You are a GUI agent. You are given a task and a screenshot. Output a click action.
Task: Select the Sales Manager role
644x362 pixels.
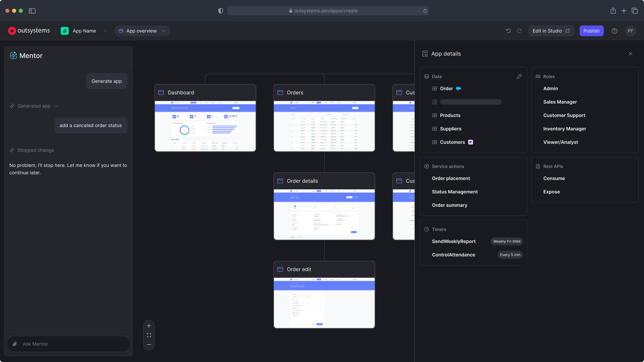(560, 102)
